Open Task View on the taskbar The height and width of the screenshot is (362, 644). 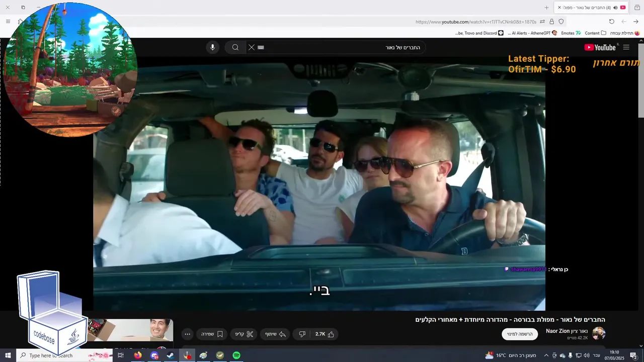121,355
